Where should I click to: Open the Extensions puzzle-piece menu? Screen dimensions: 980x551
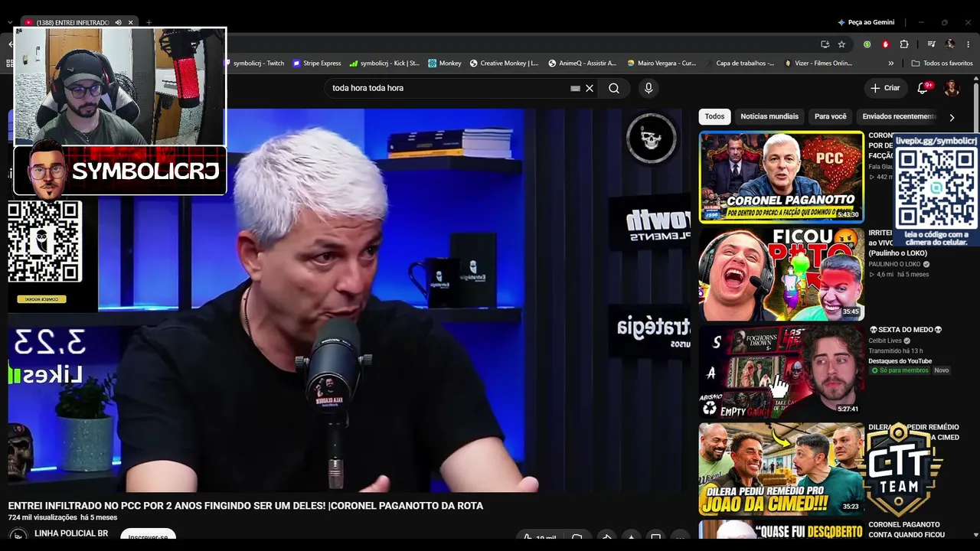click(x=904, y=44)
